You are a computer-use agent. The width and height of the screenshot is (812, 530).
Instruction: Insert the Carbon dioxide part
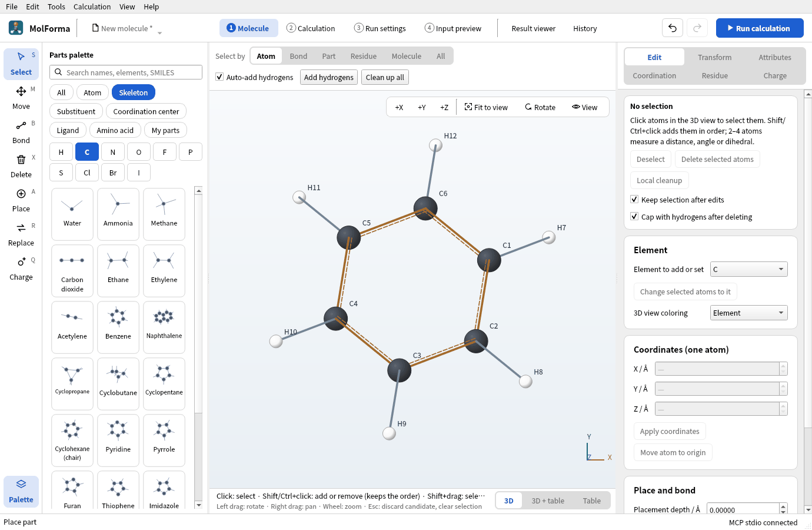pos(72,271)
